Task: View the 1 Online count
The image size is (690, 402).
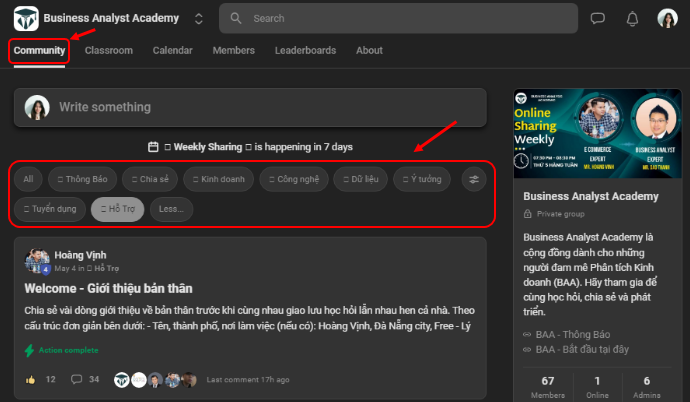Action: pos(597,387)
